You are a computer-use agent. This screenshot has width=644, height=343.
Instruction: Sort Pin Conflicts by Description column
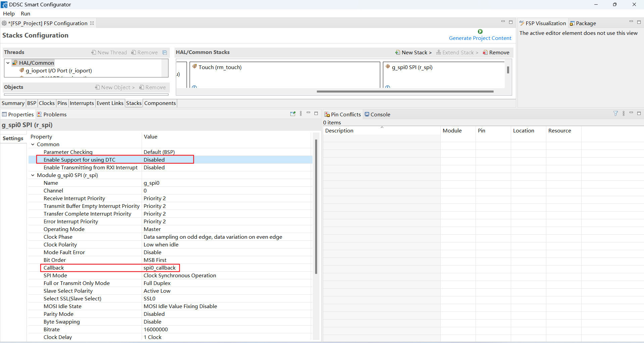(x=381, y=131)
